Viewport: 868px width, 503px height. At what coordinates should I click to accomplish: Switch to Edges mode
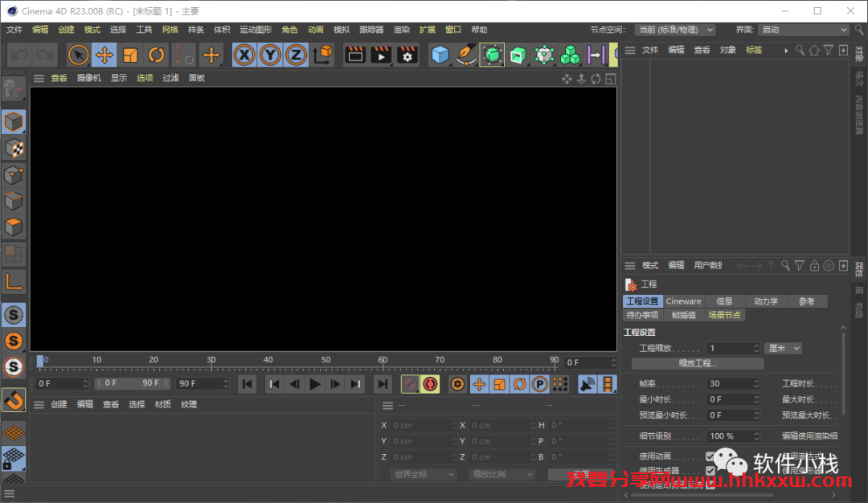(x=14, y=200)
